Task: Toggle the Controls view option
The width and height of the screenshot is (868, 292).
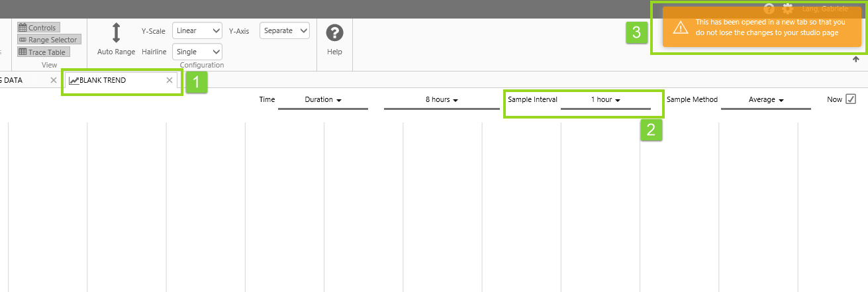Action: coord(38,28)
